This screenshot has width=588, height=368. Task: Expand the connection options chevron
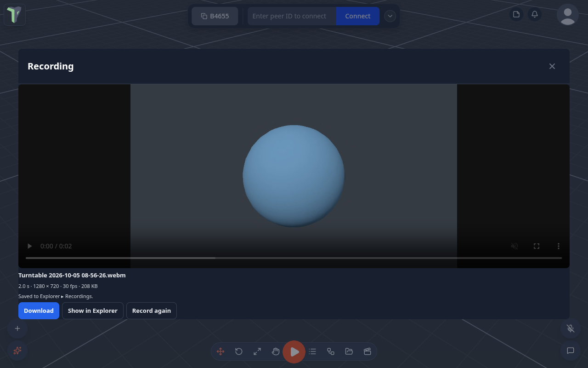tap(390, 16)
